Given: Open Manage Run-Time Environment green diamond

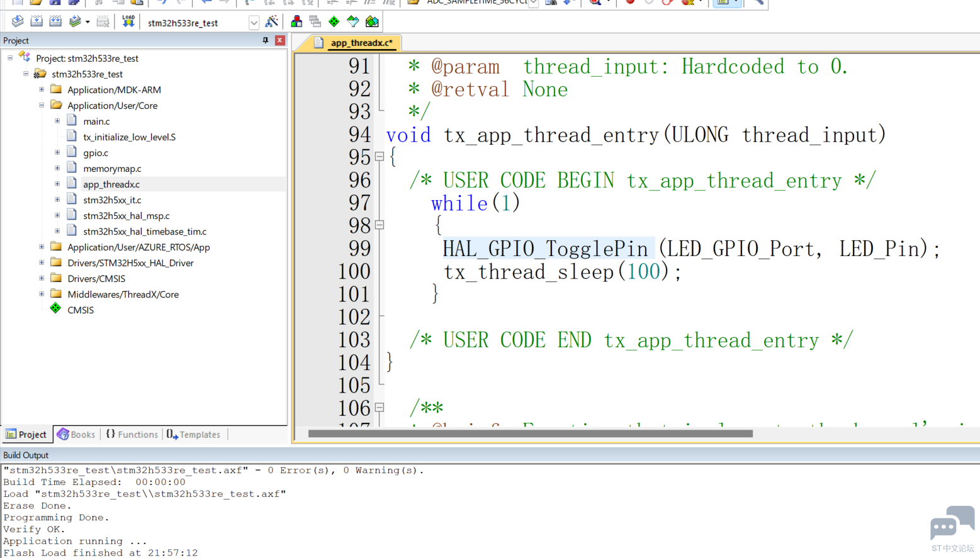Looking at the screenshot, I should click(334, 22).
